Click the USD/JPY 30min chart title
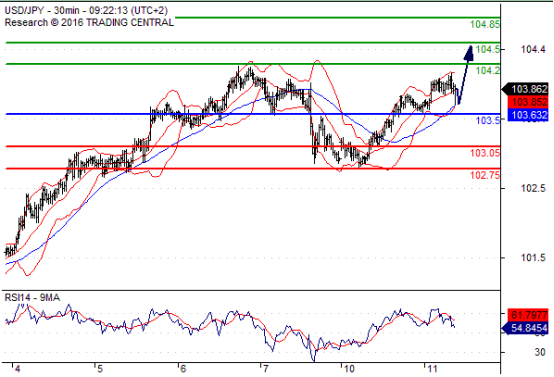Screen dimensions: 554x377 coord(86,10)
